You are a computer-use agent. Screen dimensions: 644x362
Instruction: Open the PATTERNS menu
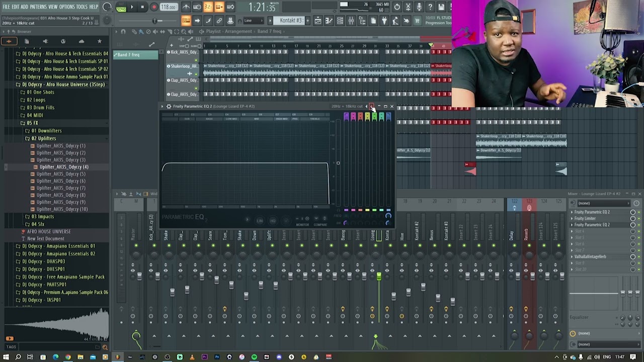(x=38, y=7)
